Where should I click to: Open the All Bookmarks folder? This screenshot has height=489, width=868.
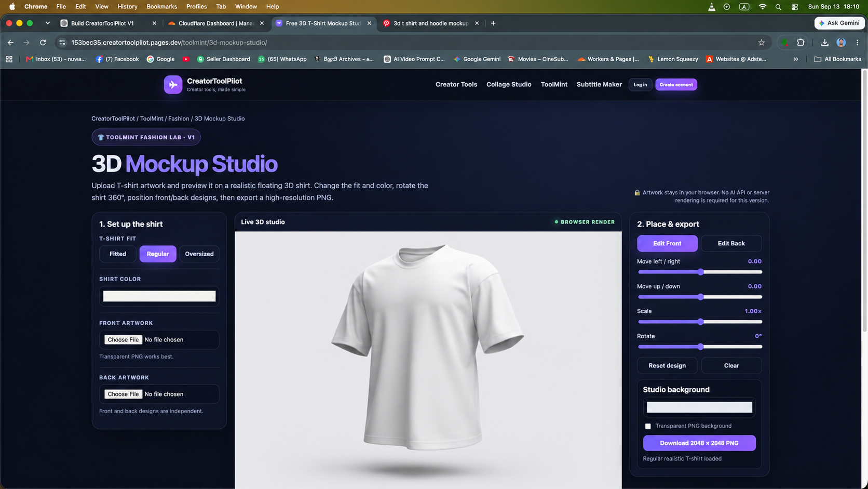pyautogui.click(x=837, y=59)
